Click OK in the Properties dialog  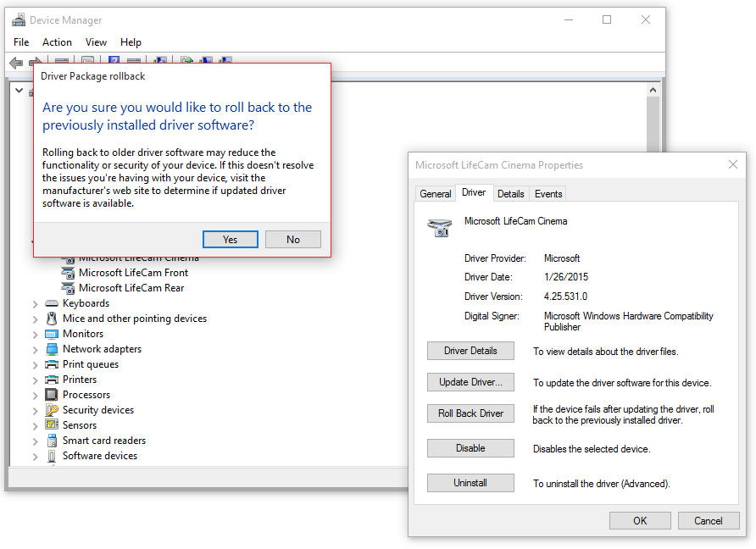click(640, 521)
